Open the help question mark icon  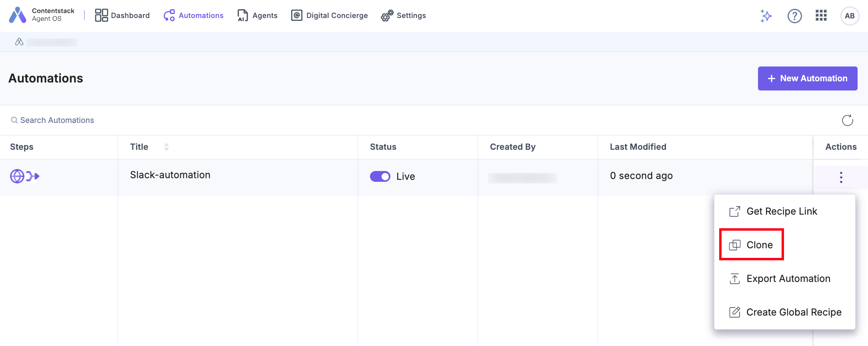pos(794,16)
